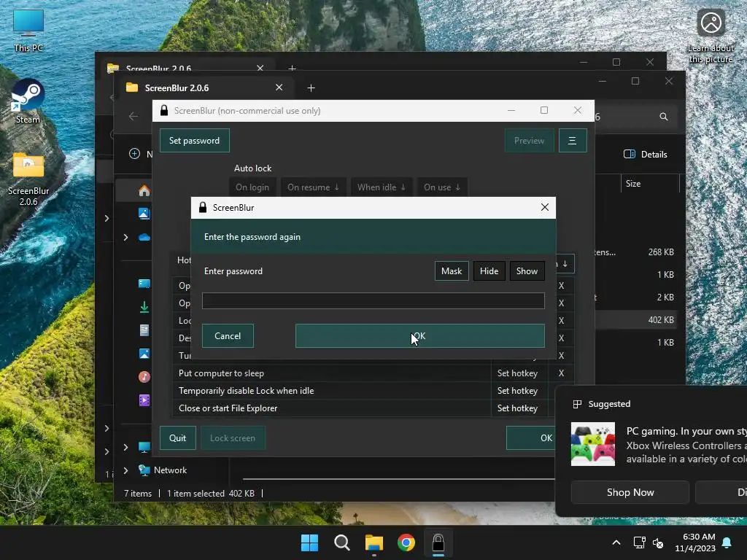This screenshot has width=747, height=560.
Task: Click the password entry field
Action: [373, 301]
